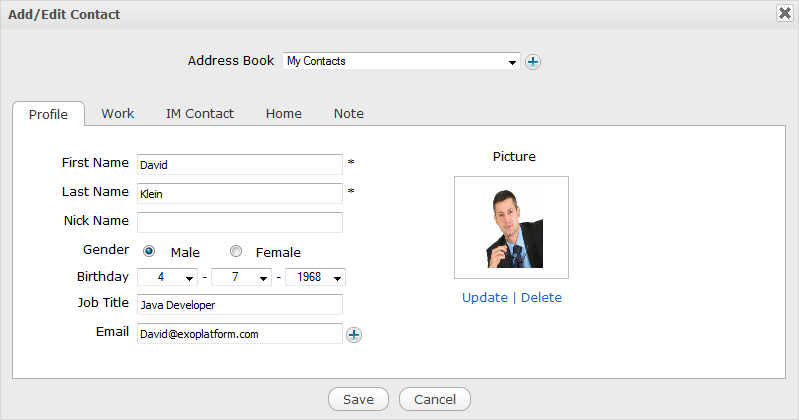
Task: Select the Female gender radio button
Action: pos(236,252)
